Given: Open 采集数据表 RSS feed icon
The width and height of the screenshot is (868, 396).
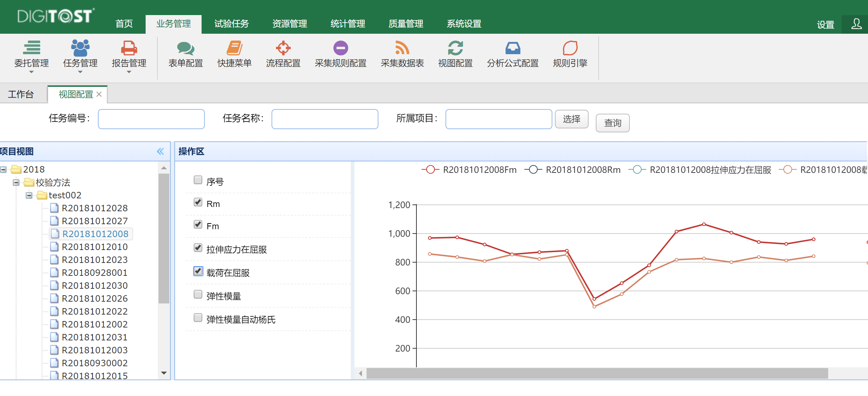Looking at the screenshot, I should pyautogui.click(x=402, y=48).
